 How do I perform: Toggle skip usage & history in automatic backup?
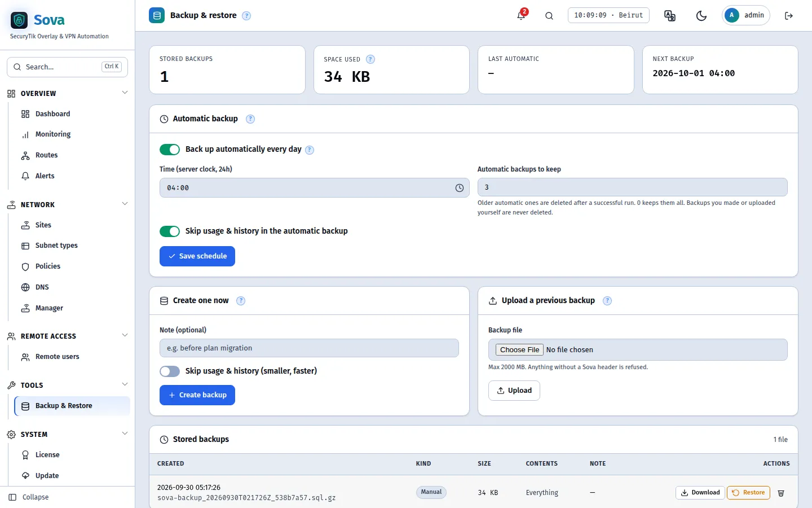tap(170, 231)
